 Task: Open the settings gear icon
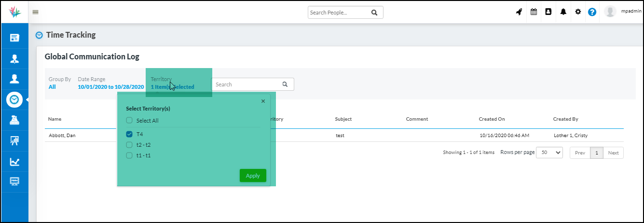[578, 12]
